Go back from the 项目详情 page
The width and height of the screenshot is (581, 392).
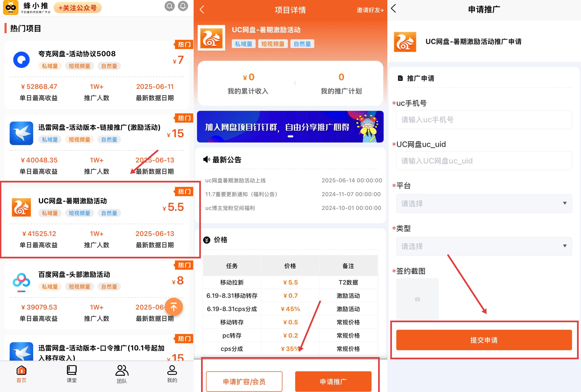[x=202, y=10]
